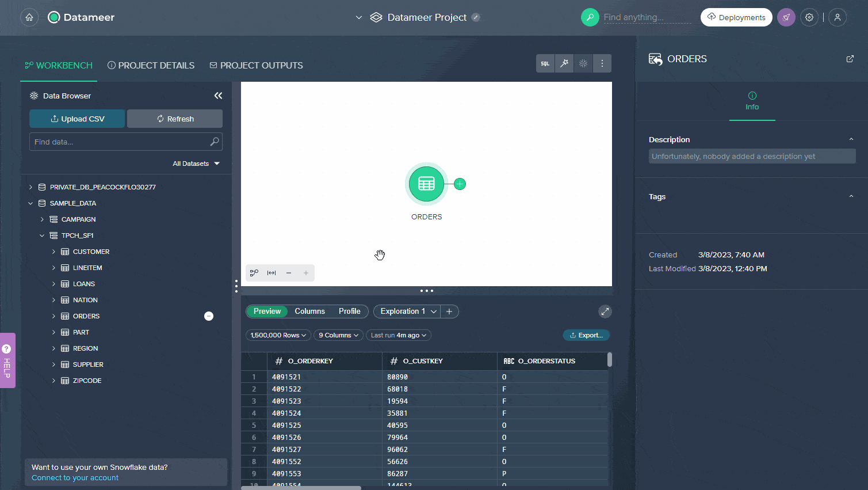Collapse the Tags section

851,196
